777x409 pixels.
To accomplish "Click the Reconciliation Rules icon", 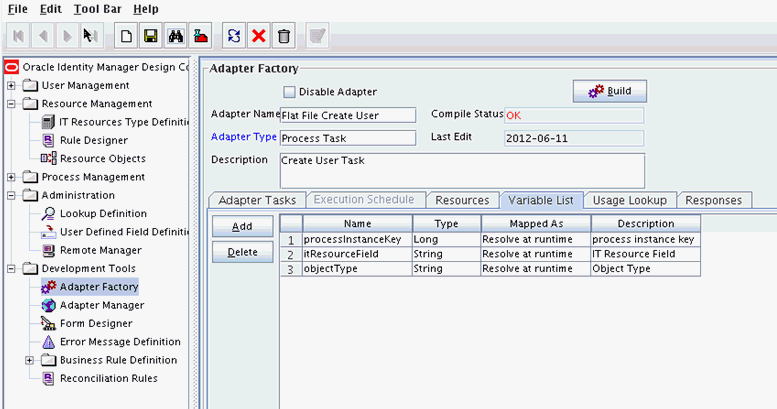I will pyautogui.click(x=48, y=378).
